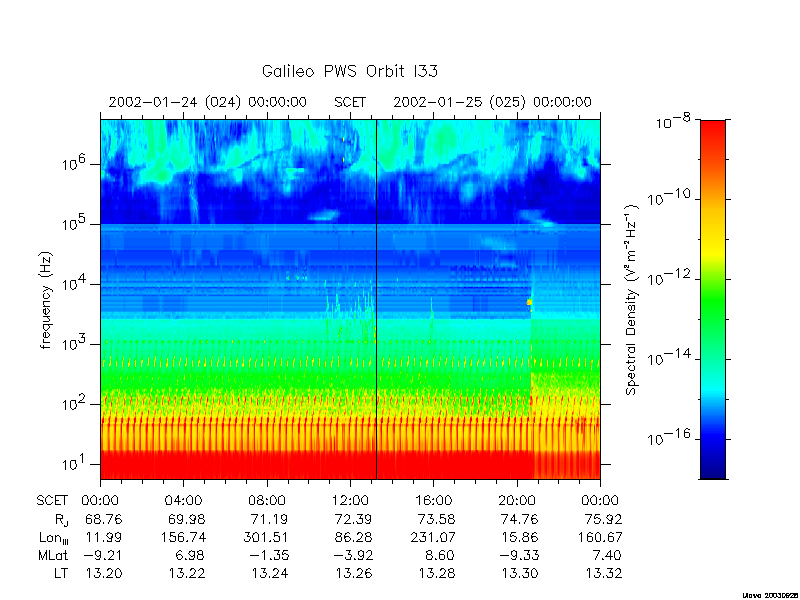This screenshot has height=600, width=800.
Task: Click the SCET time '08:00'
Action: pos(267,501)
